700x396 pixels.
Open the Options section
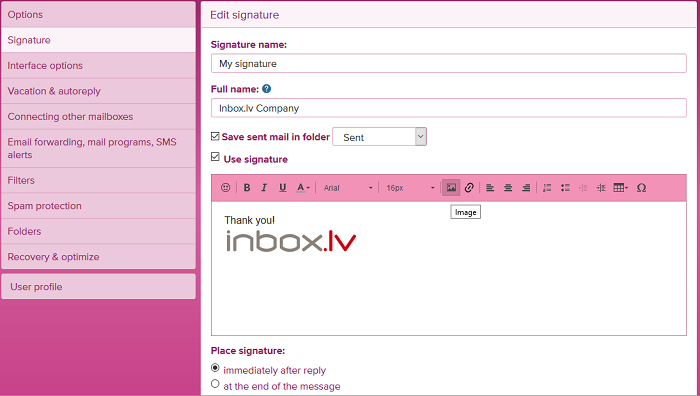pos(98,14)
